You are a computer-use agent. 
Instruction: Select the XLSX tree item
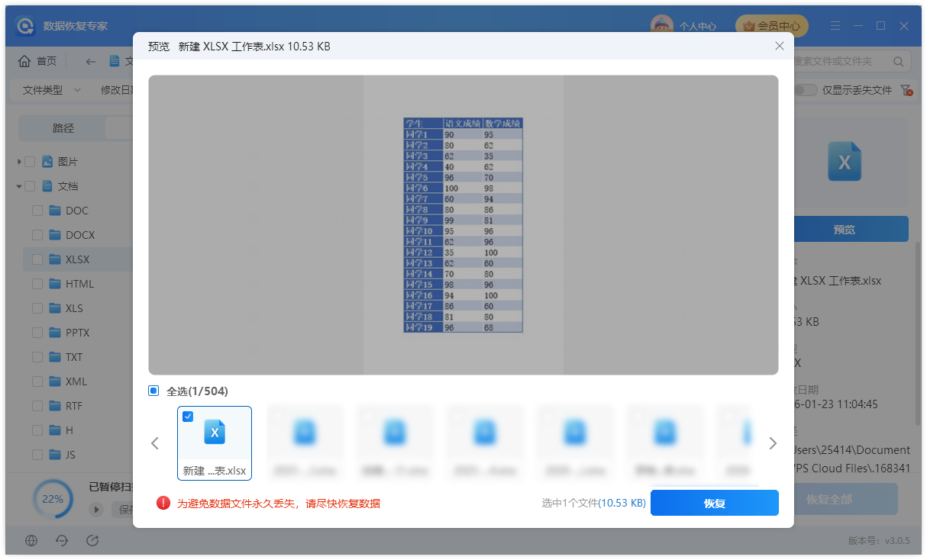pyautogui.click(x=78, y=259)
